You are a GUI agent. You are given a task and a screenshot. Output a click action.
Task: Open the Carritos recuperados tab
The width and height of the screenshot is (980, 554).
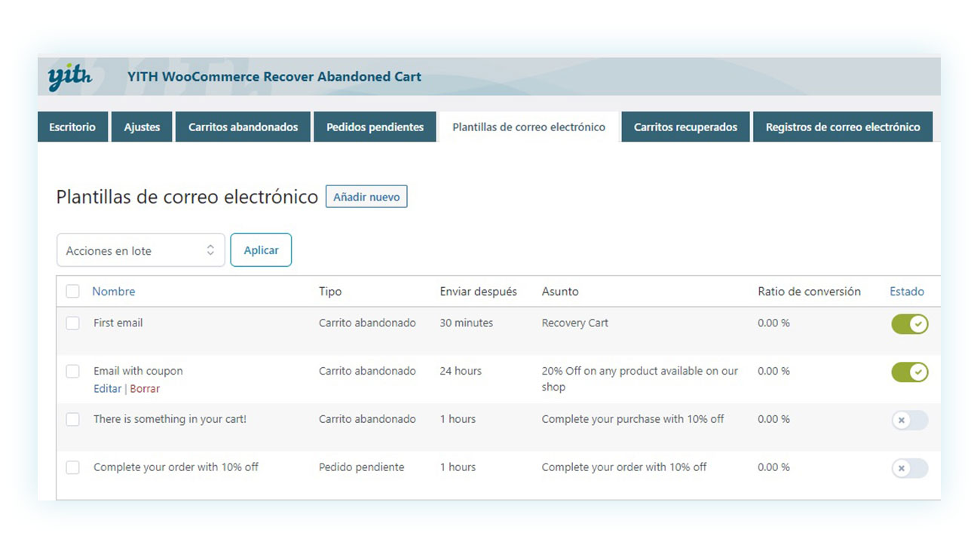pyautogui.click(x=685, y=127)
